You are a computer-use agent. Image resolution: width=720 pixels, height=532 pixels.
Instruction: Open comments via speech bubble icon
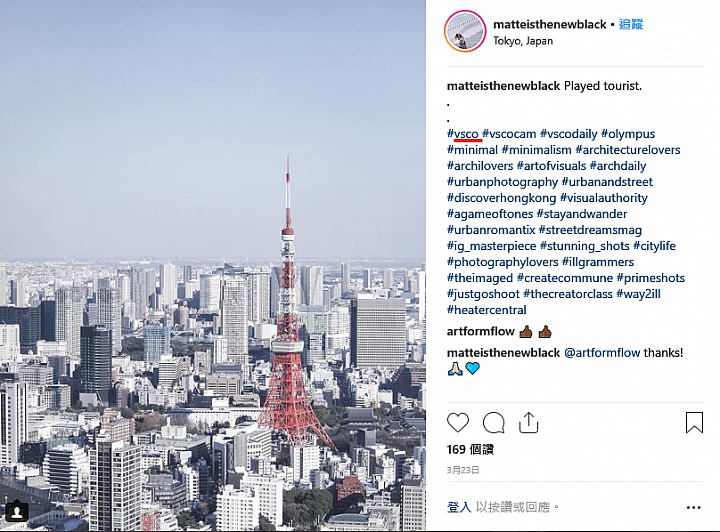pos(494,422)
